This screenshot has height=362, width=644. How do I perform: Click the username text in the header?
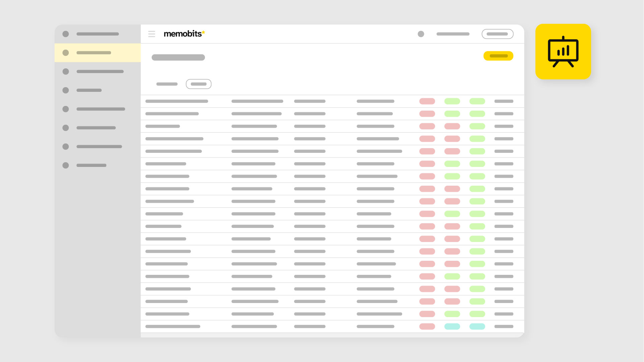click(453, 34)
